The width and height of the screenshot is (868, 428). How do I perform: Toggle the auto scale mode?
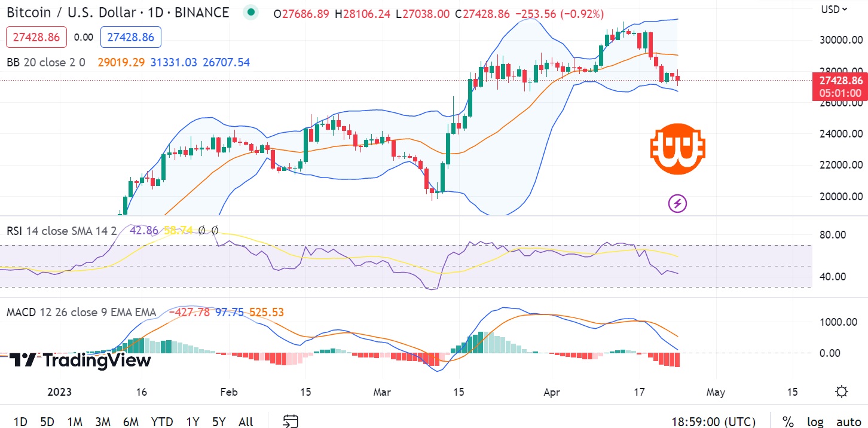coord(848,421)
